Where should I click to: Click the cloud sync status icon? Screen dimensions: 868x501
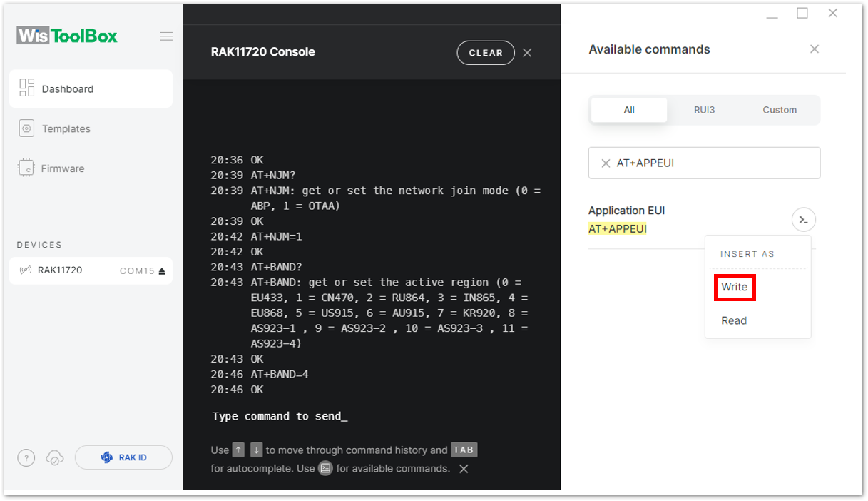point(54,458)
